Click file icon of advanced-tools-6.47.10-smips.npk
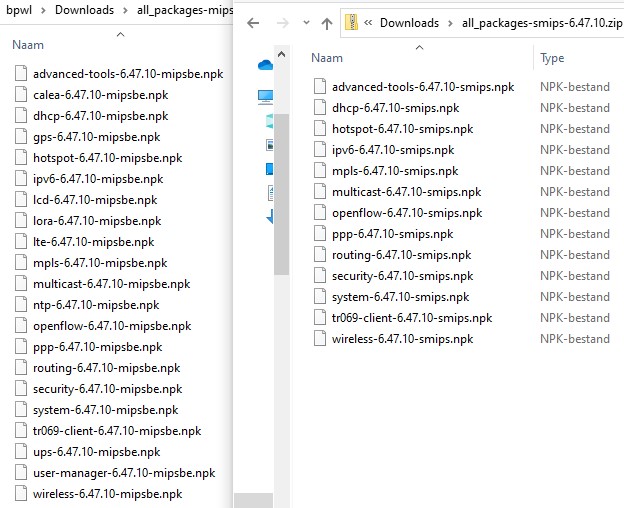624x508 pixels. tap(320, 86)
